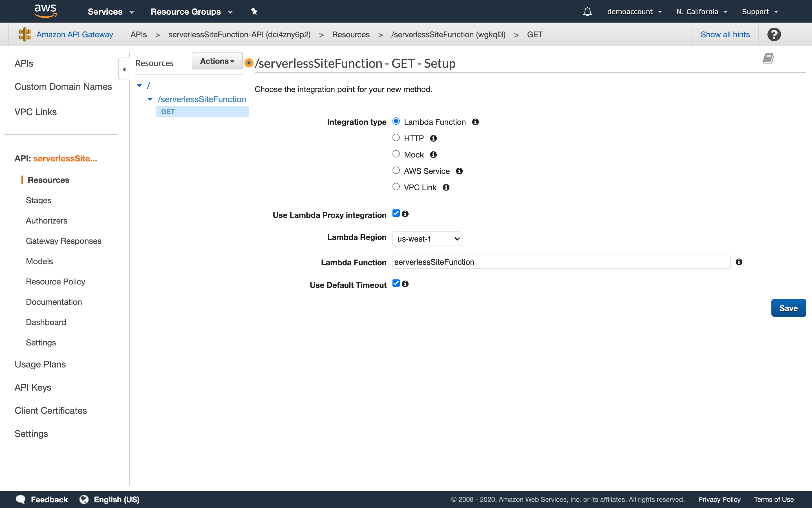
Task: Open Resources in the API sidebar
Action: coord(48,180)
